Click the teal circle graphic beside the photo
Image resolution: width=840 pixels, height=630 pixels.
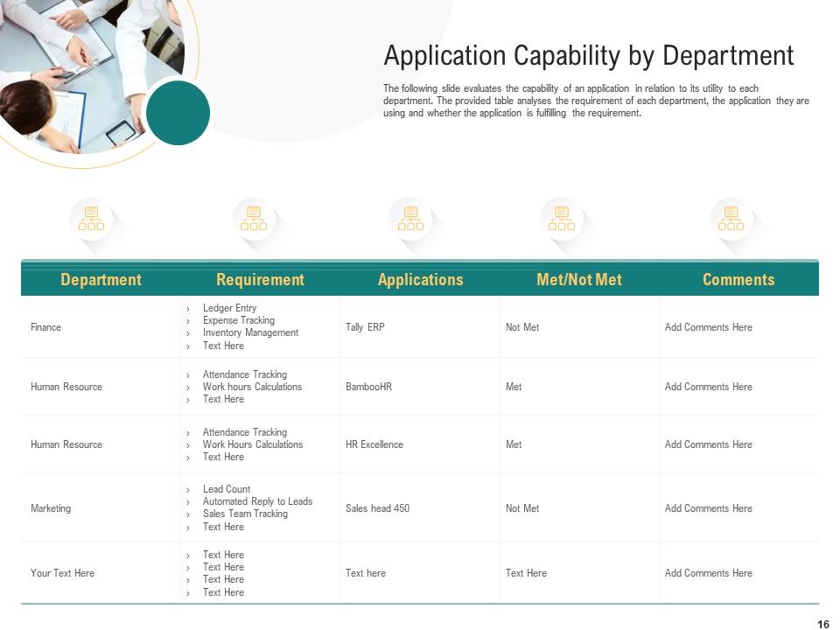(x=178, y=113)
